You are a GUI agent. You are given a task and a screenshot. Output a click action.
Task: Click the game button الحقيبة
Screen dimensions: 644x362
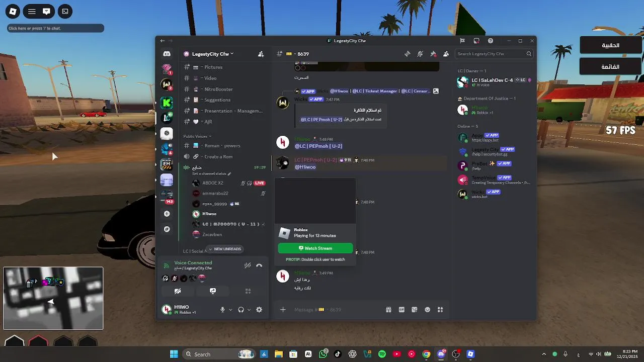tap(611, 45)
